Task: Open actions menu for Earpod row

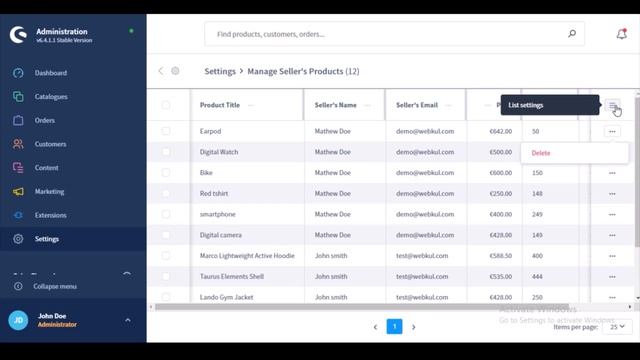Action: click(612, 131)
